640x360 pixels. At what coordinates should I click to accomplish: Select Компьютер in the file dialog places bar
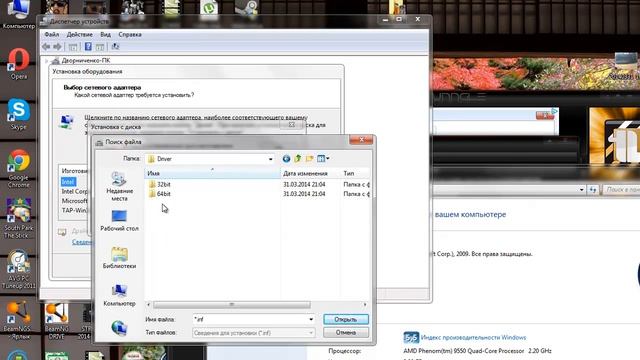click(119, 296)
